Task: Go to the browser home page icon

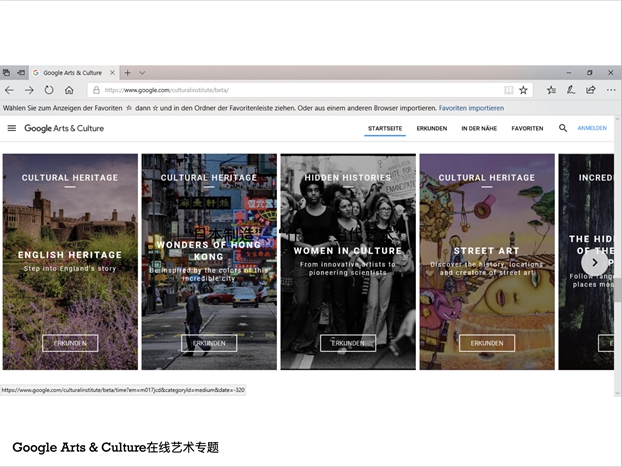Action: pos(69,90)
